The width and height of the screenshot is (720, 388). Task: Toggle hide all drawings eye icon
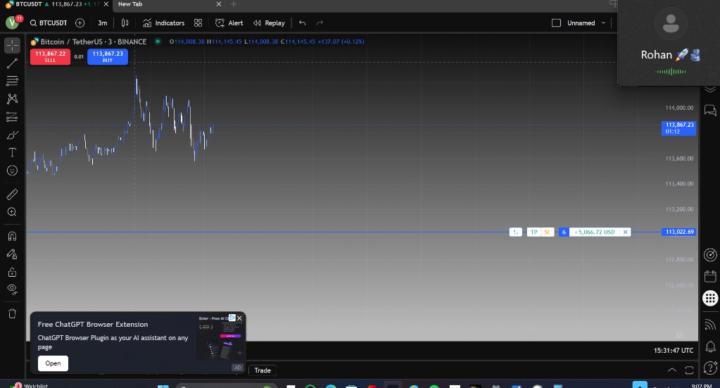pos(12,289)
